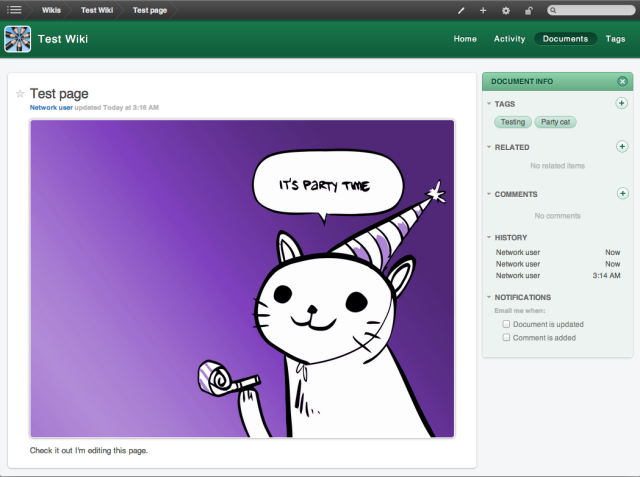Click the 'Email me when:' label

[520, 311]
